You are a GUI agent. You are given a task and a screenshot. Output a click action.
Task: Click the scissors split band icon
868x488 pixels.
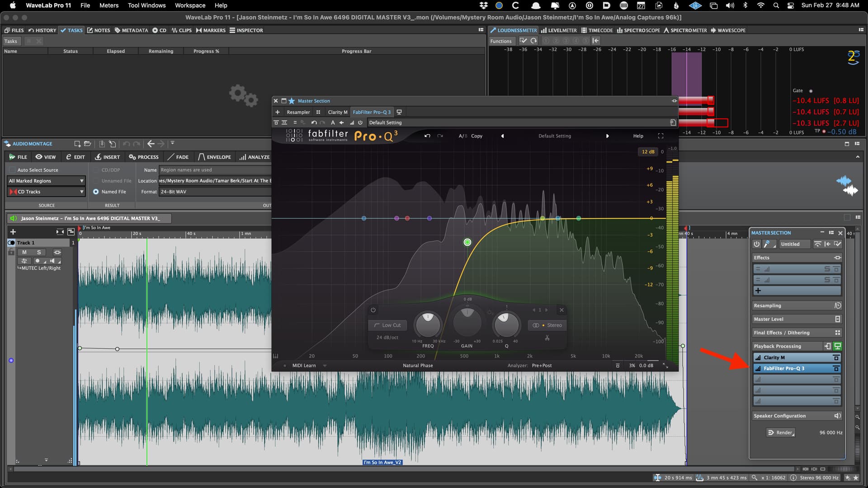(x=547, y=338)
